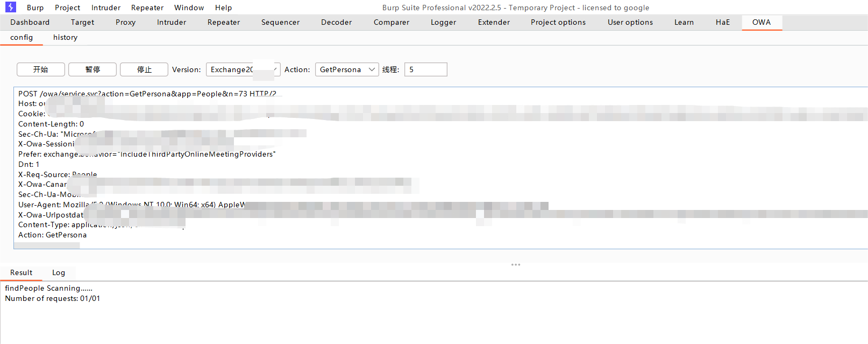Open the Repeater menu in menu bar

pos(147,8)
